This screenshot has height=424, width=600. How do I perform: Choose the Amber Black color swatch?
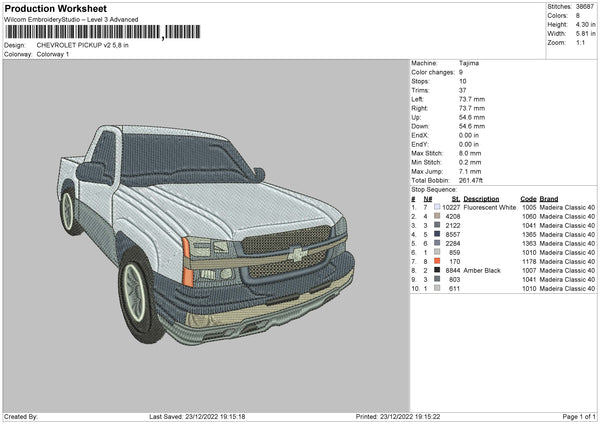(x=437, y=270)
